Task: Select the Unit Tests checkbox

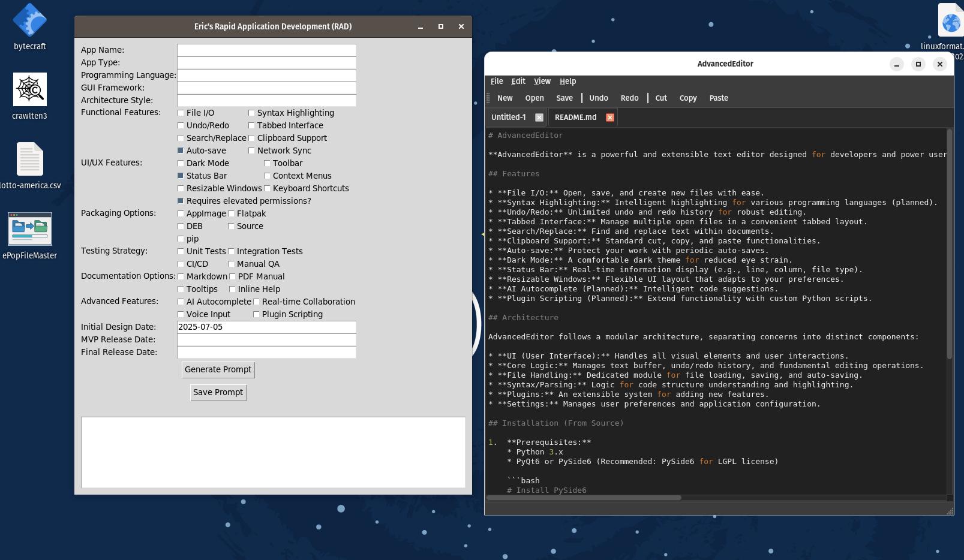Action: [x=181, y=251]
